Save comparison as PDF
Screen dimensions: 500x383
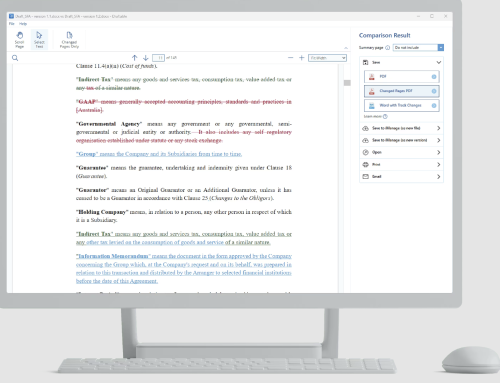402,77
